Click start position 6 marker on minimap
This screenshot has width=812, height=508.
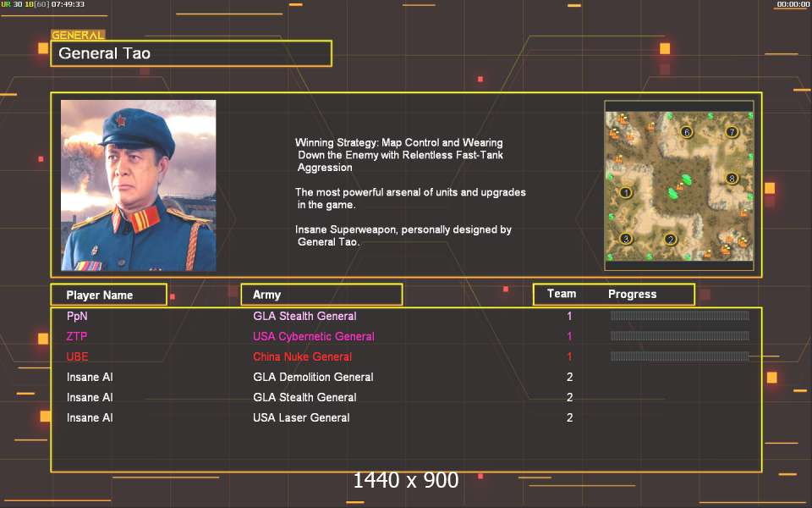687,132
